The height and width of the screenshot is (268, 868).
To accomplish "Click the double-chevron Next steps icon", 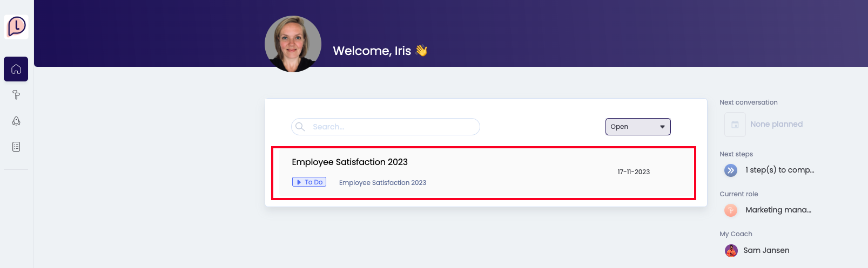I will tap(730, 170).
